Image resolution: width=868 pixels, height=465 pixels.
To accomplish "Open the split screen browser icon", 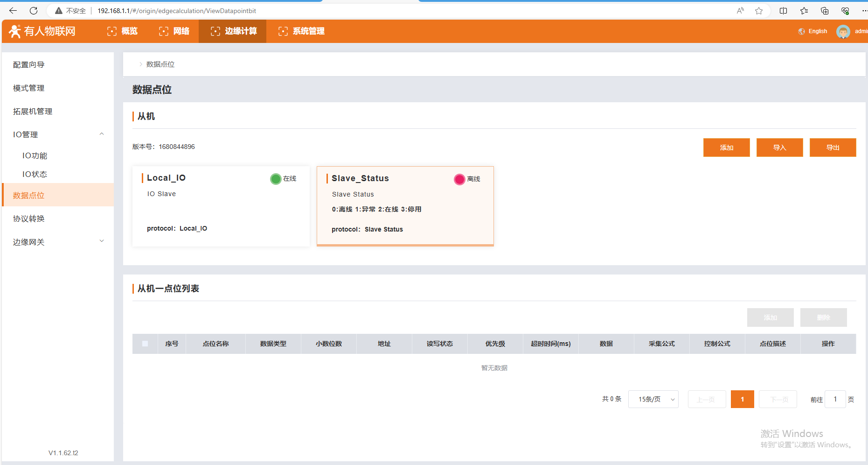I will (784, 11).
